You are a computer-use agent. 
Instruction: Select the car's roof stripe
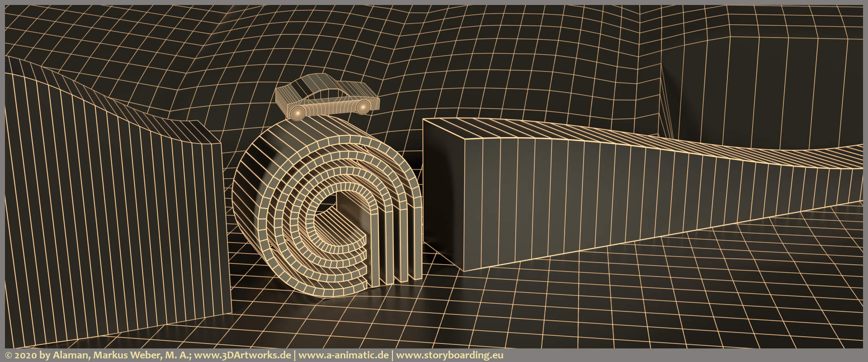point(312,83)
